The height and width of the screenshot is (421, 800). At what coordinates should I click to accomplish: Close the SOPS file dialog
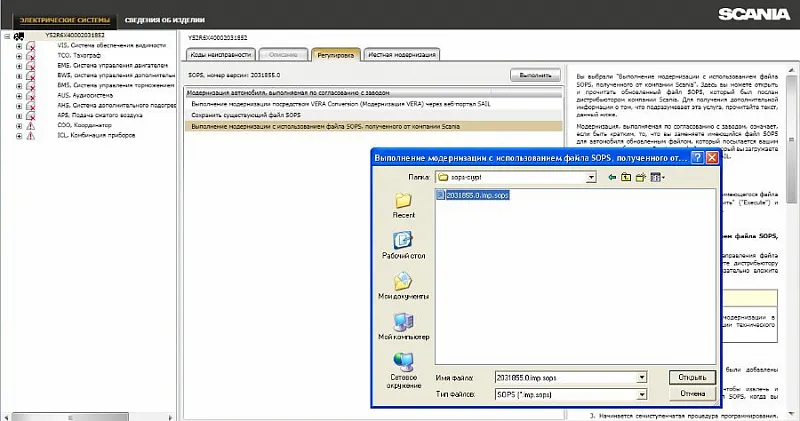tap(712, 158)
